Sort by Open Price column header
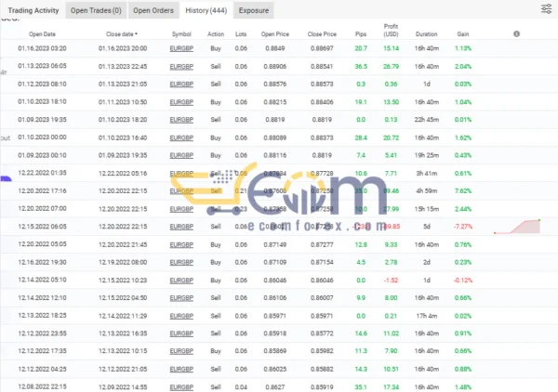The width and height of the screenshot is (558, 392). click(x=275, y=34)
